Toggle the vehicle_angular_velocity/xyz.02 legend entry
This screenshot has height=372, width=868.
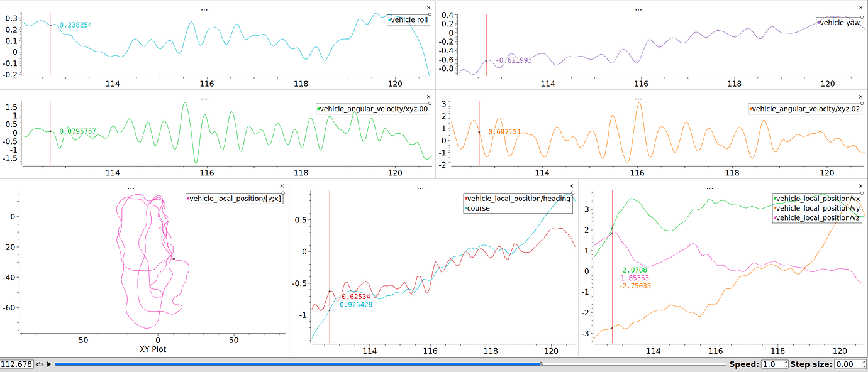(806, 109)
